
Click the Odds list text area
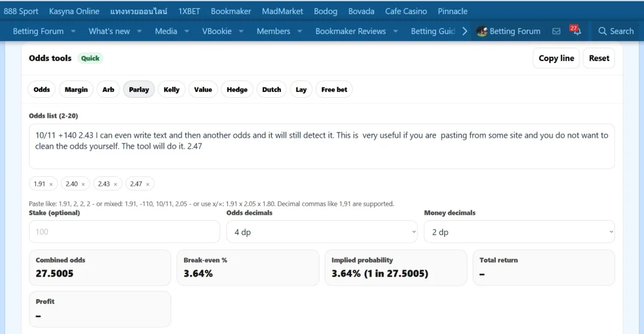(x=321, y=147)
